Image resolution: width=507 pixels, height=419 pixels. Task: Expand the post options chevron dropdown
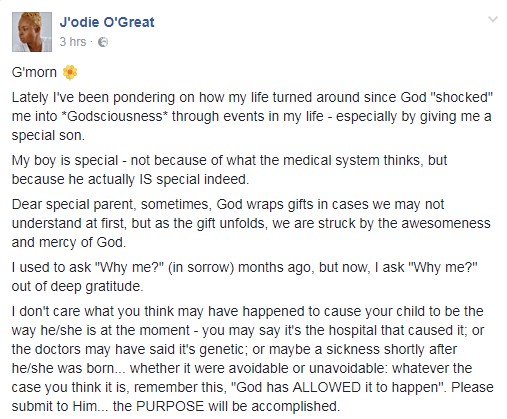pyautogui.click(x=493, y=19)
